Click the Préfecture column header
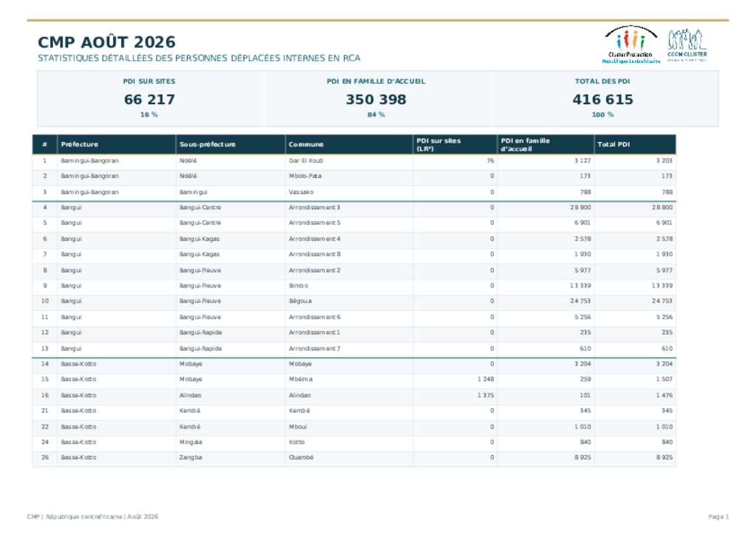756x535 pixels. pyautogui.click(x=116, y=144)
